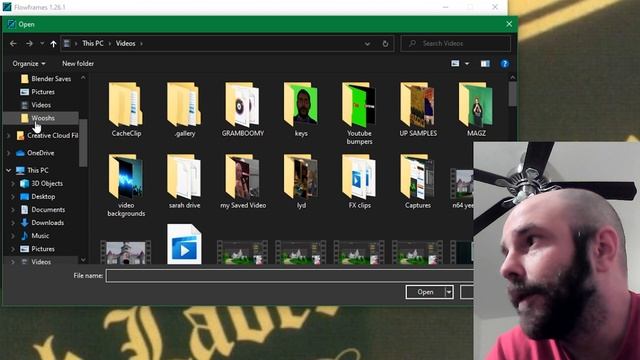
Task: Create a New folder
Action: click(x=78, y=64)
